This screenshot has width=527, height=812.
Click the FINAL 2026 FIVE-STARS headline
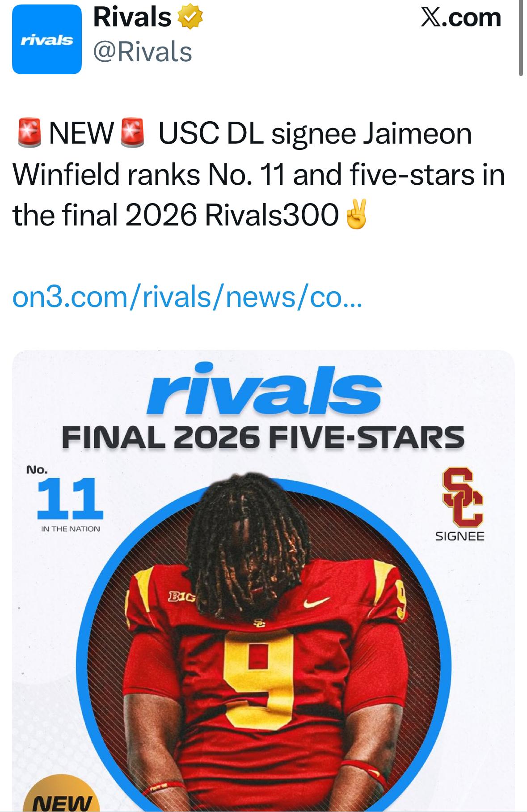point(263,437)
